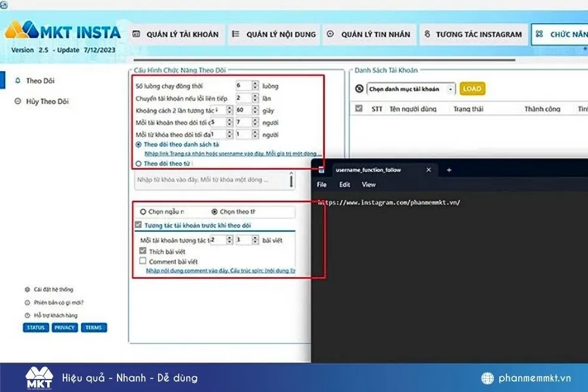This screenshot has height=392, width=588.
Task: Enable the Comment bài viết checkbox
Action: (x=143, y=261)
